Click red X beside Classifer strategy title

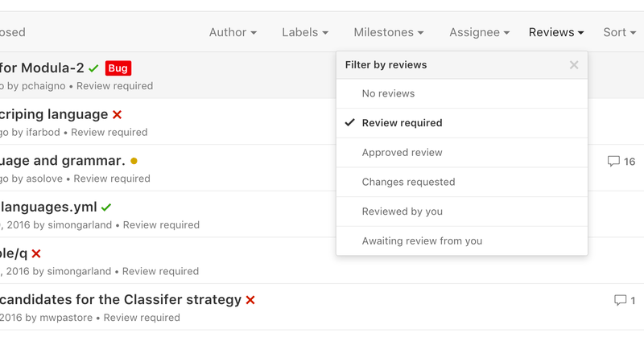pyautogui.click(x=250, y=300)
